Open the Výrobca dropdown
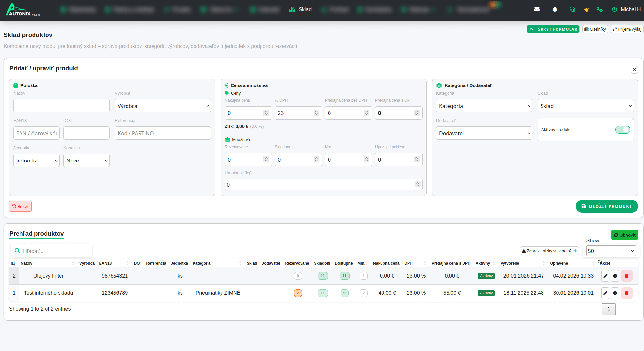Screen dimensions: 644x351 (163, 106)
